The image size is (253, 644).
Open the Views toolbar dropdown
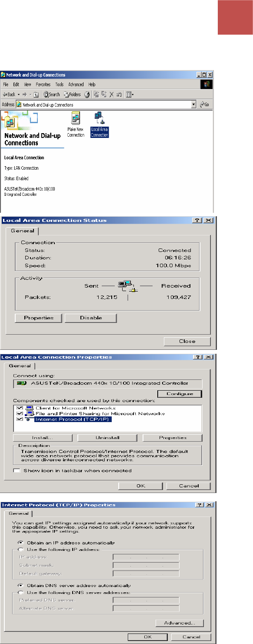click(x=130, y=94)
